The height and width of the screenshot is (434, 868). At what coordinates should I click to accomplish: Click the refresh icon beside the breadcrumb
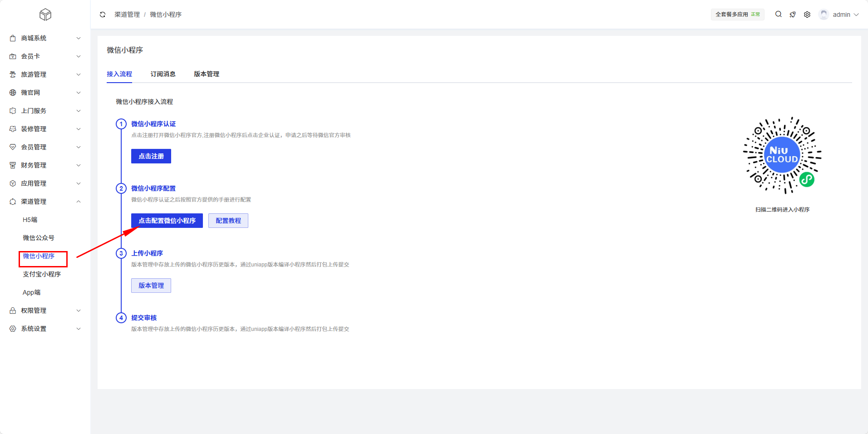click(x=103, y=15)
